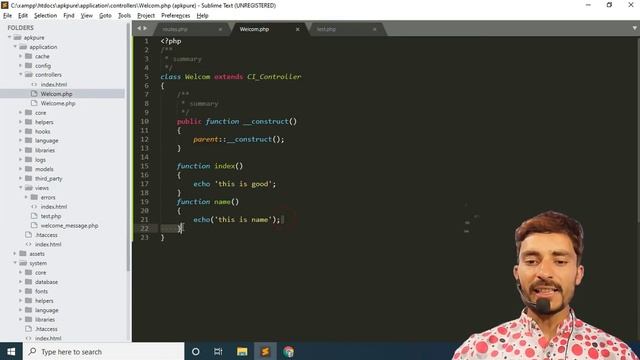Click the 'class Welcom extends CI_Controller' line
640x360 pixels.
pos(231,76)
